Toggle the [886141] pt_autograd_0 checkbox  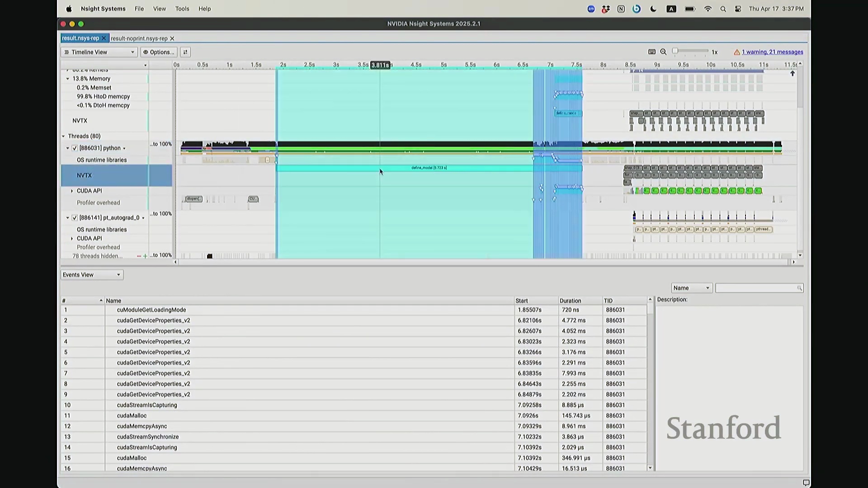point(75,218)
